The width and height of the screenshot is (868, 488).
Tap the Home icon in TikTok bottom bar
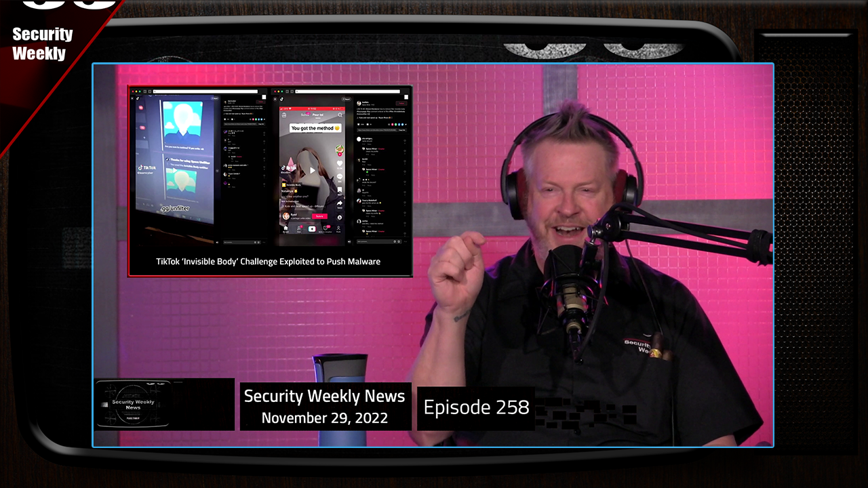pyautogui.click(x=285, y=228)
